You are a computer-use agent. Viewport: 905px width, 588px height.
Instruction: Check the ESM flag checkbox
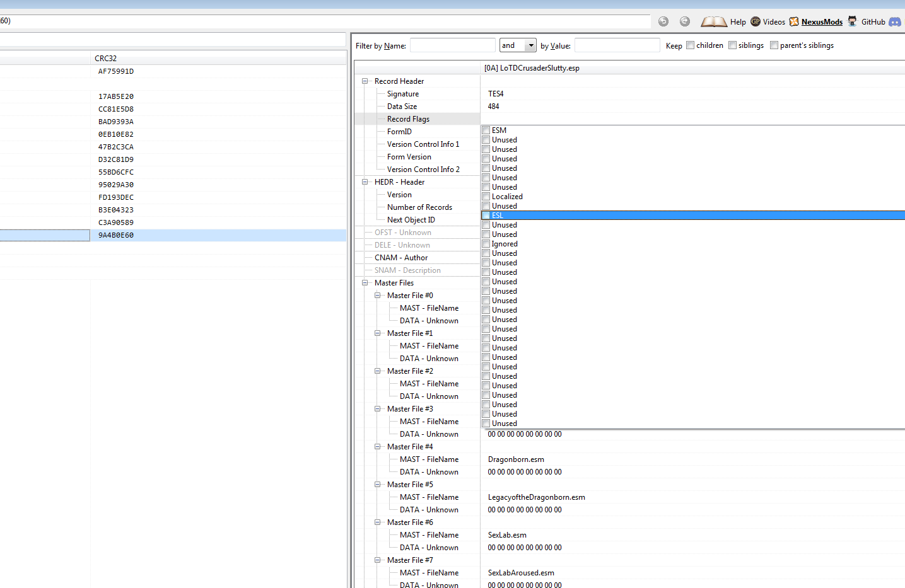[486, 130]
